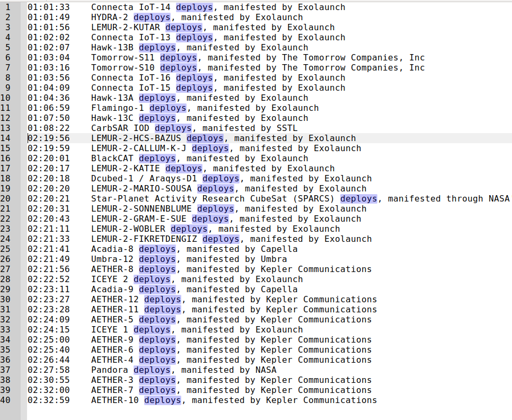The height and width of the screenshot is (420, 512).
Task: Click the word "HYDRA-2" on line 2
Action: [109, 17]
